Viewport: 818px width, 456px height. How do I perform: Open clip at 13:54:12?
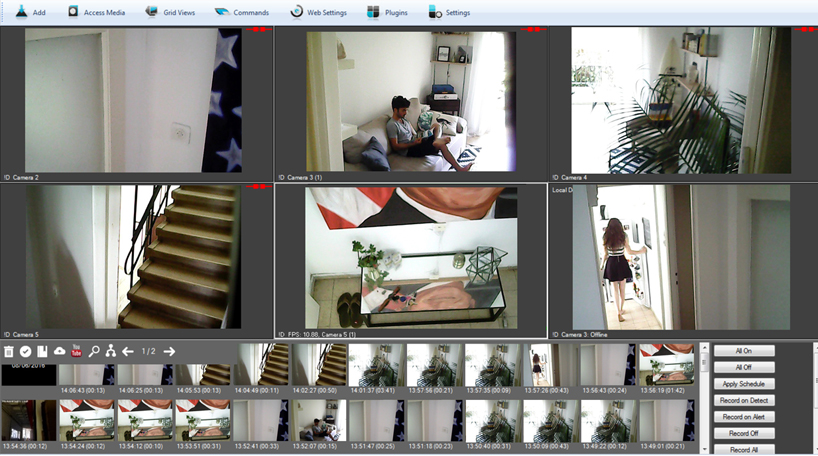145,421
